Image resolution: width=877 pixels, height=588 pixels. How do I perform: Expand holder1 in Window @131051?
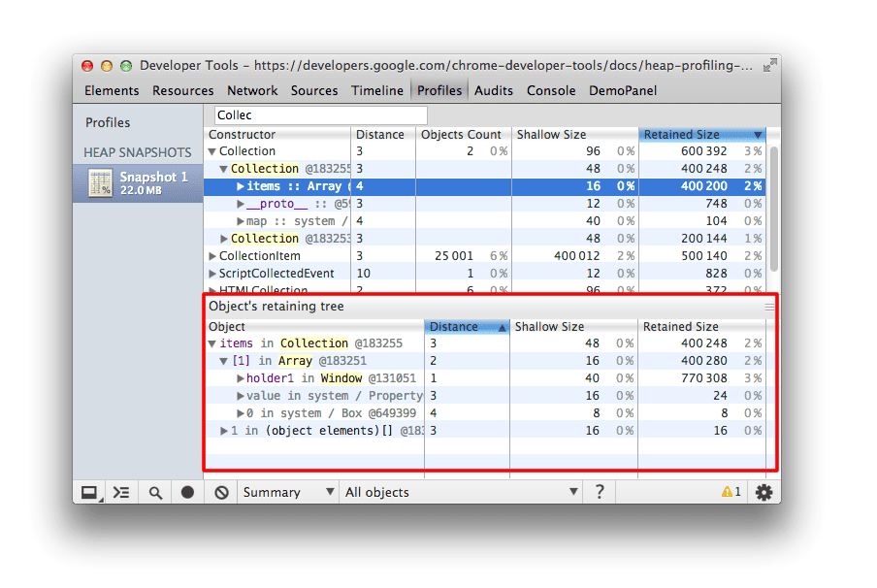coord(242,378)
